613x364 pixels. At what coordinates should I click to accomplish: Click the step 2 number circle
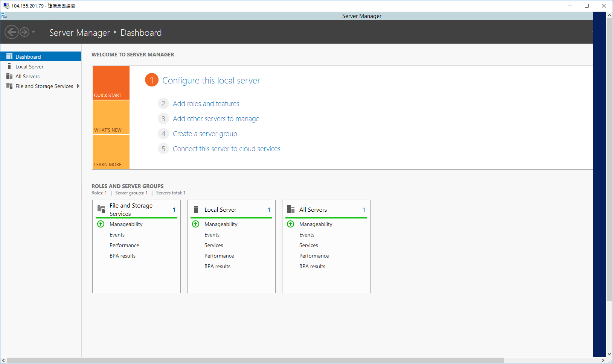(163, 103)
